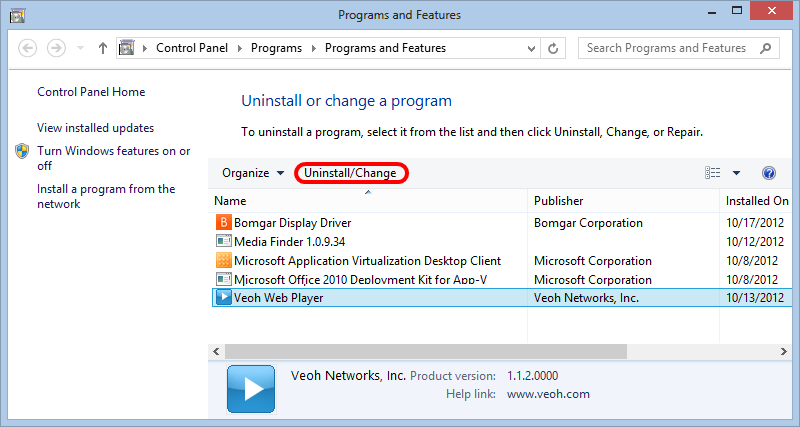Image resolution: width=800 pixels, height=427 pixels.
Task: Click the 10/13/2012 installed date
Action: pos(755,298)
